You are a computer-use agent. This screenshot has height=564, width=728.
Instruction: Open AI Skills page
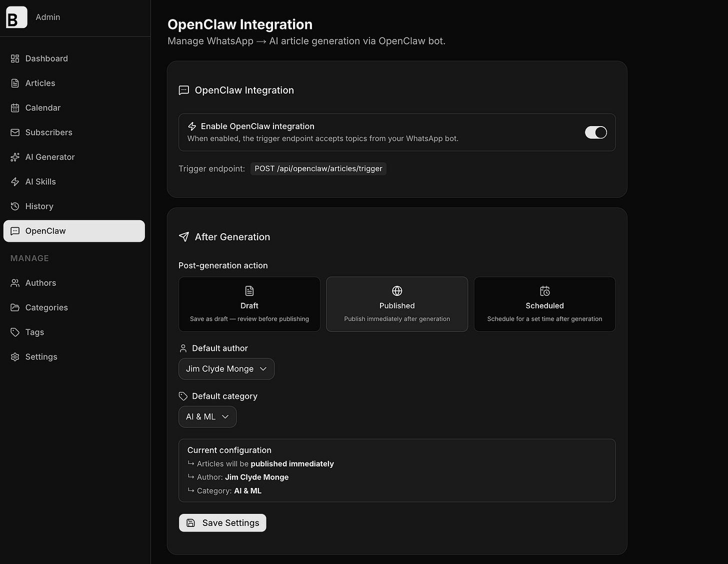[74, 182]
